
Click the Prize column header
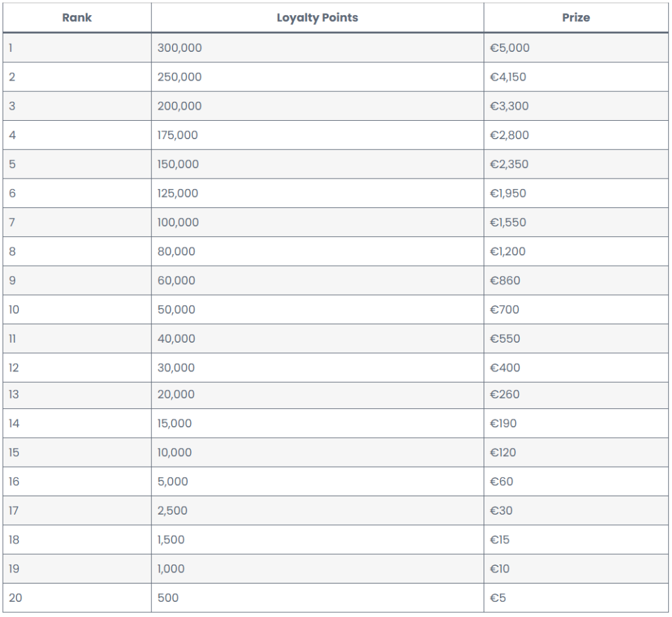(576, 18)
